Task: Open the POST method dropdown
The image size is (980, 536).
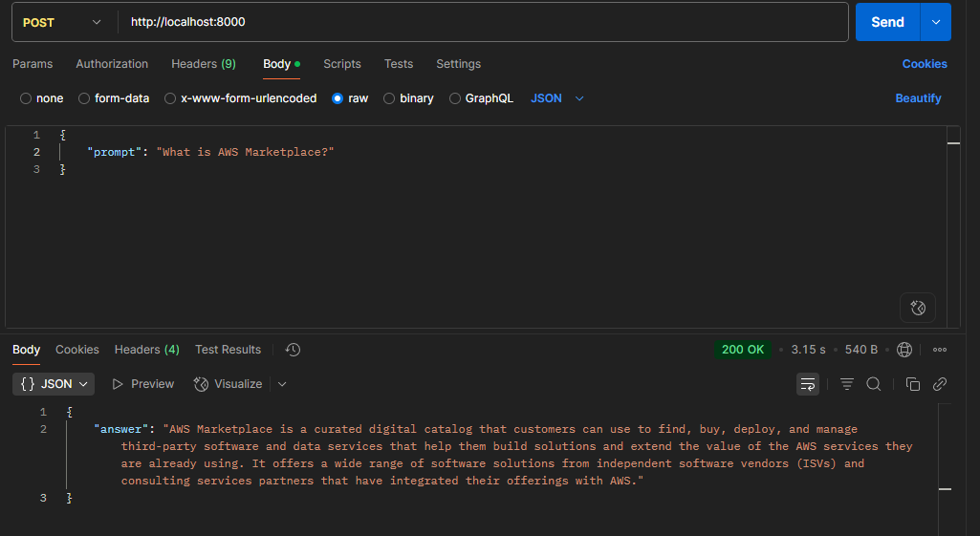Action: (62, 23)
